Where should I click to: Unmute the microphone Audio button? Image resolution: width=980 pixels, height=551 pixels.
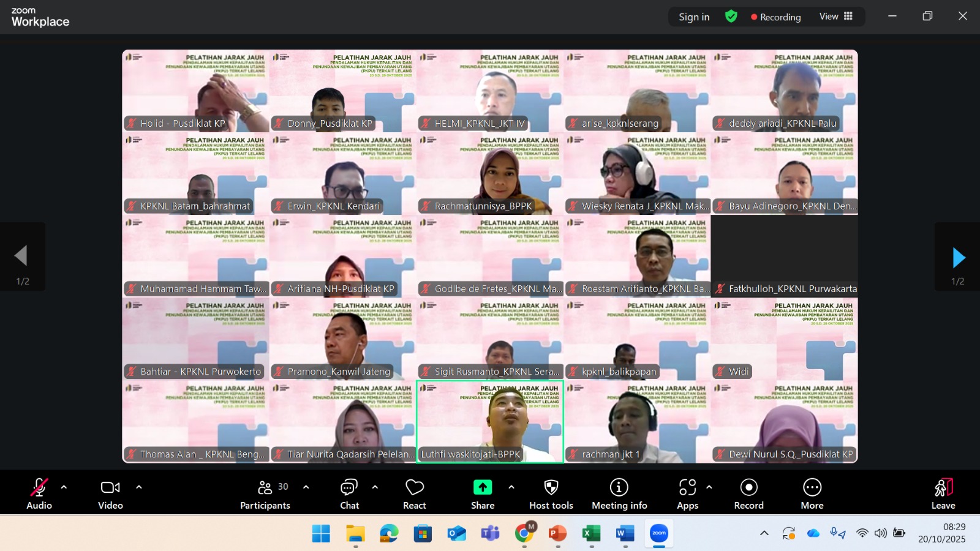[x=39, y=493]
